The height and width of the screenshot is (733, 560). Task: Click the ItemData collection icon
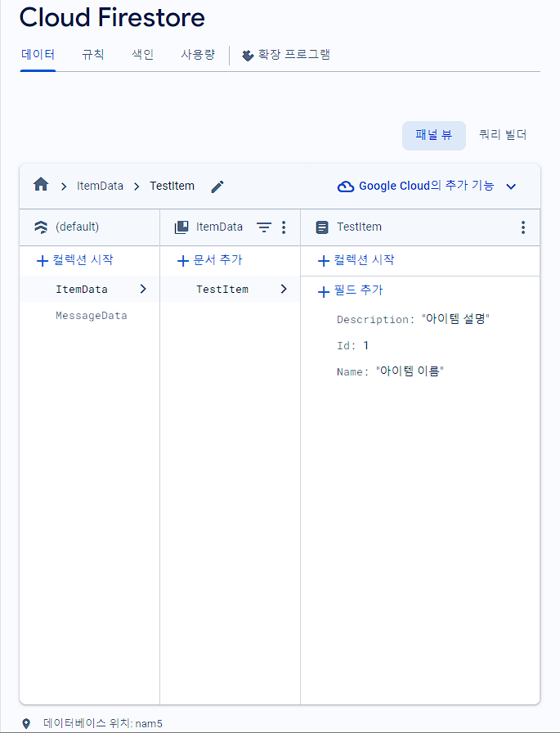(x=181, y=227)
